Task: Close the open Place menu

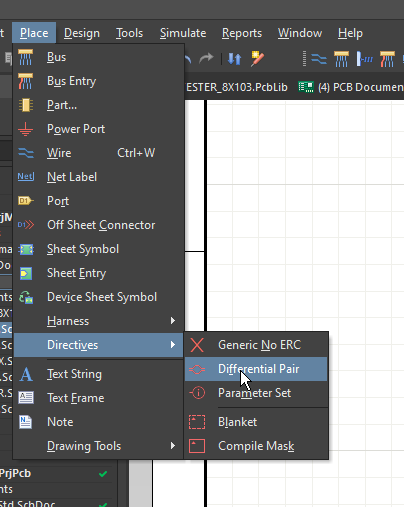Action: click(x=34, y=33)
